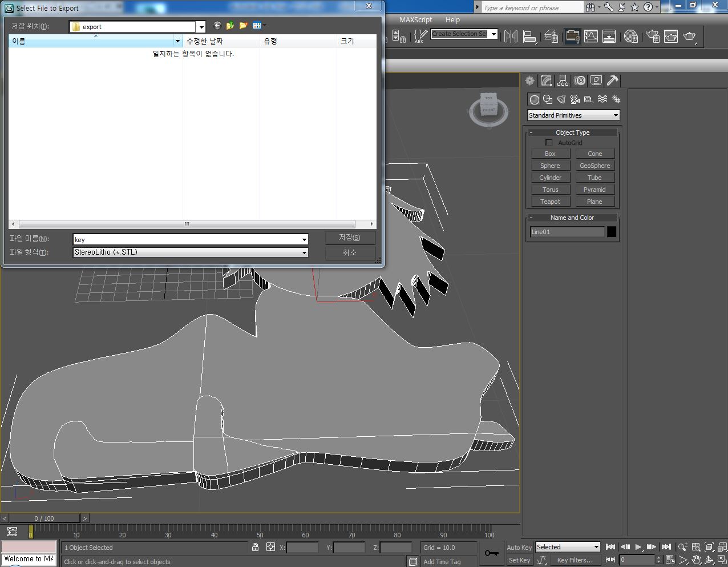Image resolution: width=728 pixels, height=567 pixels.
Task: Select the Lights category icon
Action: point(561,99)
